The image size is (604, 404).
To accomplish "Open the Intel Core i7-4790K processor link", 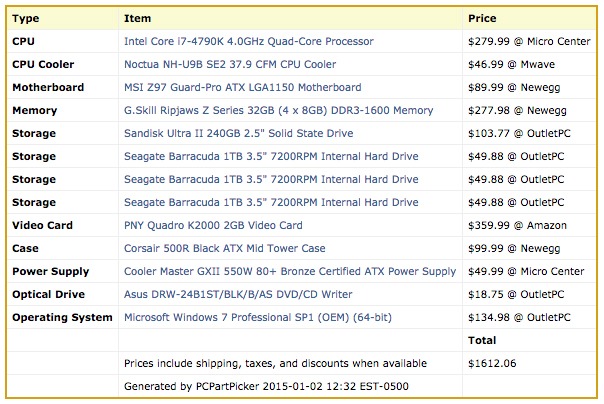I will (x=248, y=41).
